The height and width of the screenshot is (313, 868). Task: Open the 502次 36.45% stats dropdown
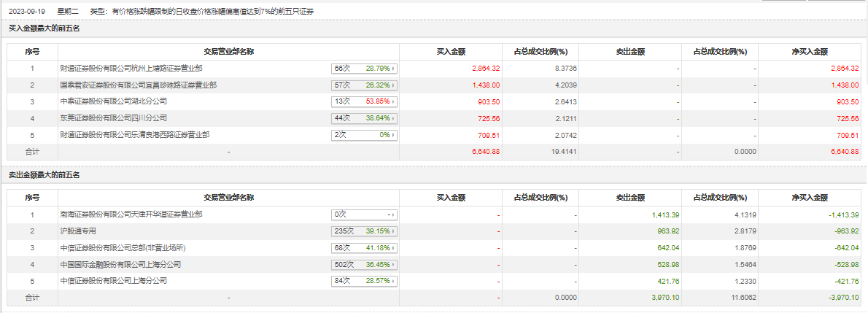[364, 264]
